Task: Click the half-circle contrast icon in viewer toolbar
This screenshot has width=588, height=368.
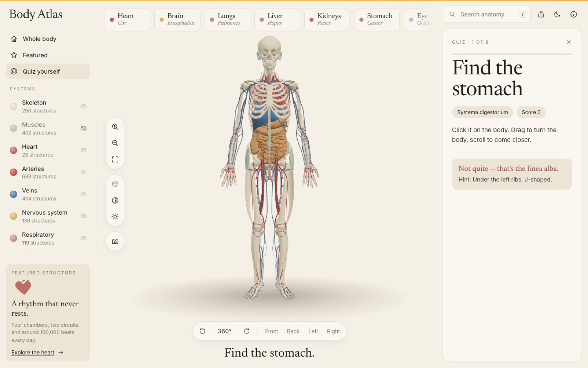Action: (x=115, y=200)
